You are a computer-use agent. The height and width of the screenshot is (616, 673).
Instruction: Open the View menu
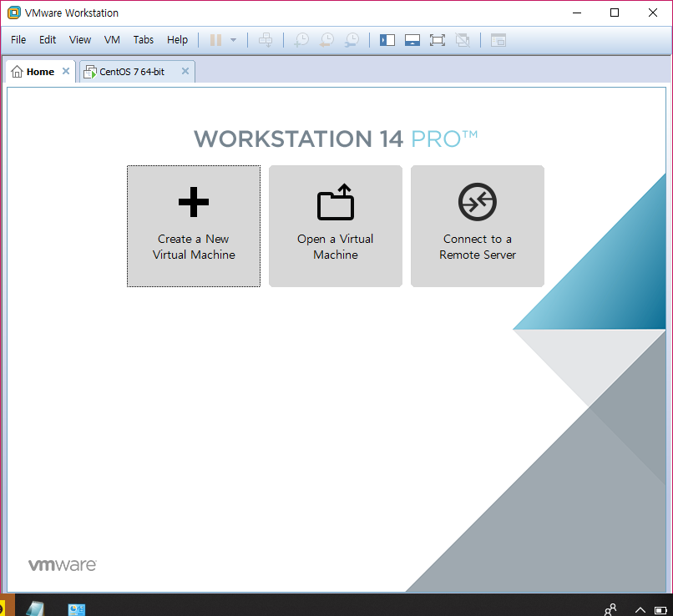80,40
